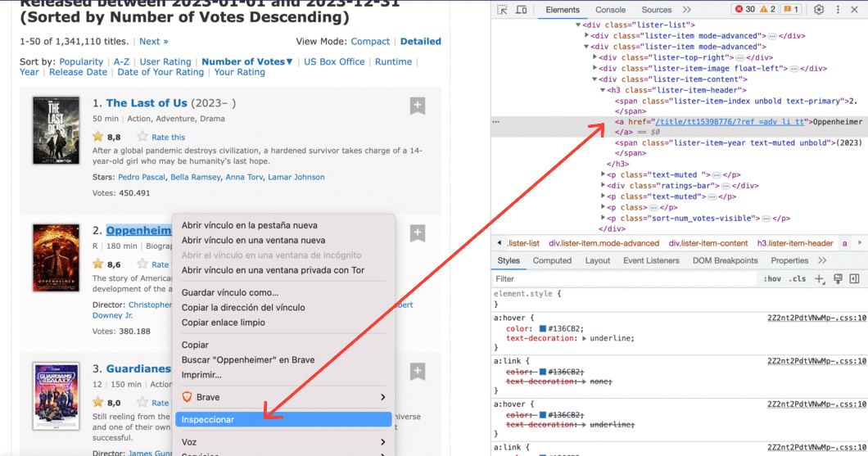Expand the lister-top-right div node
Screen dimensions: 868x456
coord(595,57)
